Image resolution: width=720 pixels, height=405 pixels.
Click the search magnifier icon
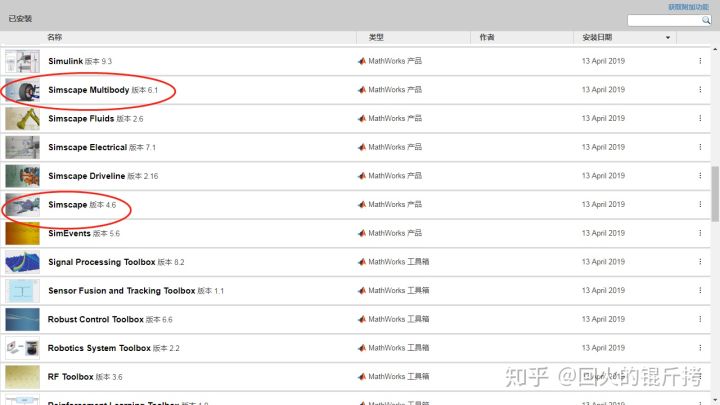pos(707,20)
